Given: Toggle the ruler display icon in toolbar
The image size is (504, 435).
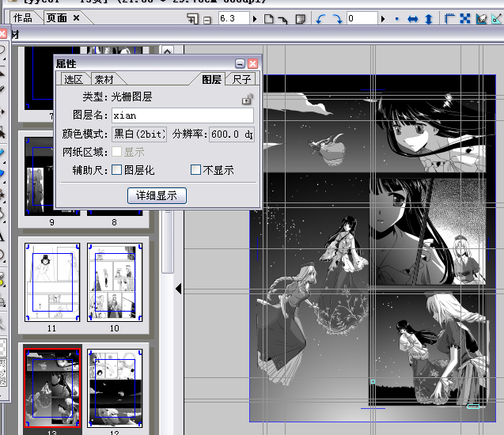Looking at the screenshot, I should coord(449,18).
